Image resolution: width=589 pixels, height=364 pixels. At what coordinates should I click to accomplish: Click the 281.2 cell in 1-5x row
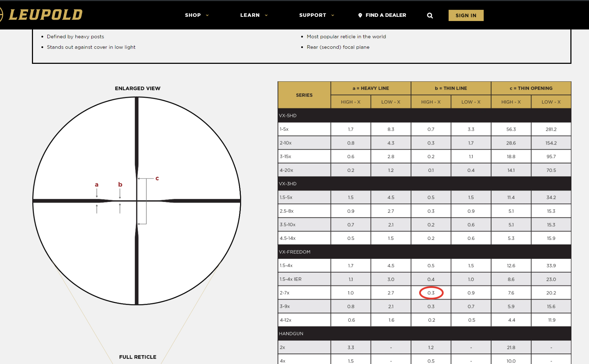click(x=551, y=129)
